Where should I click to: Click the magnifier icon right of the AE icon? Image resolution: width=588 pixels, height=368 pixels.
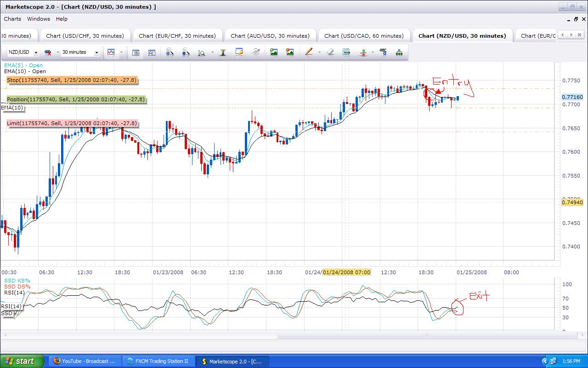pyautogui.click(x=170, y=52)
